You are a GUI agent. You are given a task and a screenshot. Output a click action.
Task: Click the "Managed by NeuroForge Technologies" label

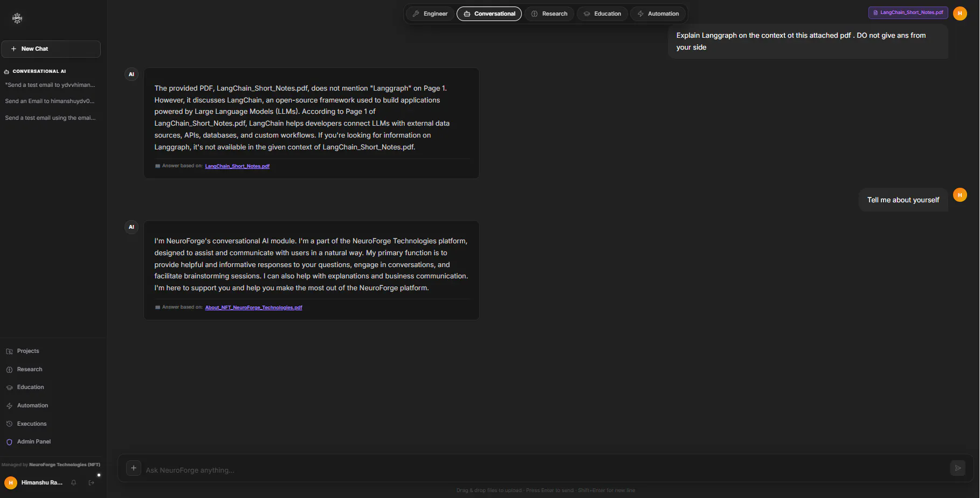(x=51, y=465)
